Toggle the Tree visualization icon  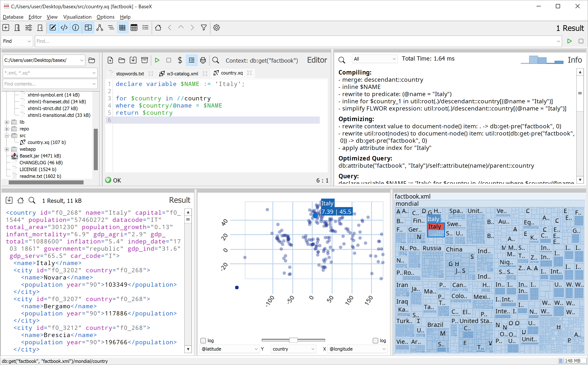[100, 28]
